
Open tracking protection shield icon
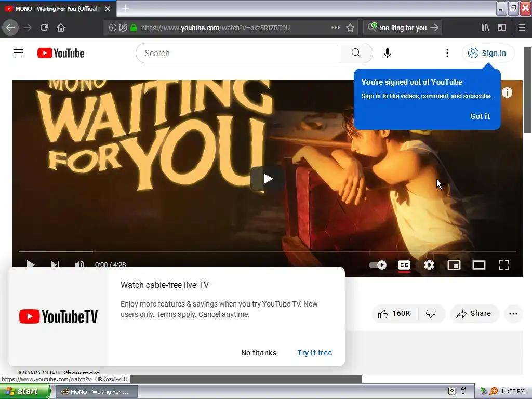point(123,28)
